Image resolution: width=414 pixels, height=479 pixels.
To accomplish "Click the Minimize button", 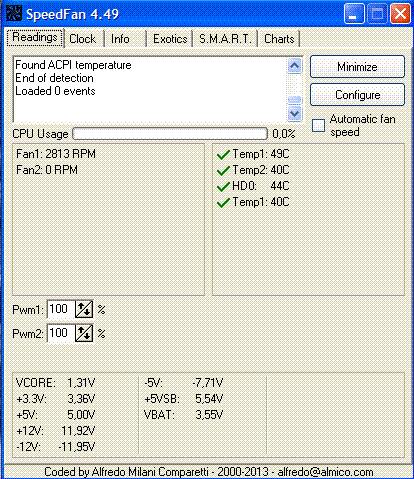I will coord(357,67).
